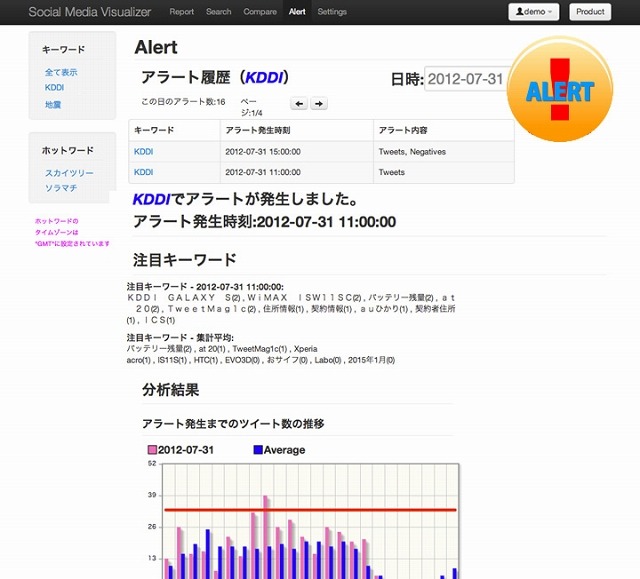640x579 pixels.
Task: Click the 分析結果 section heading
Action: [x=171, y=390]
